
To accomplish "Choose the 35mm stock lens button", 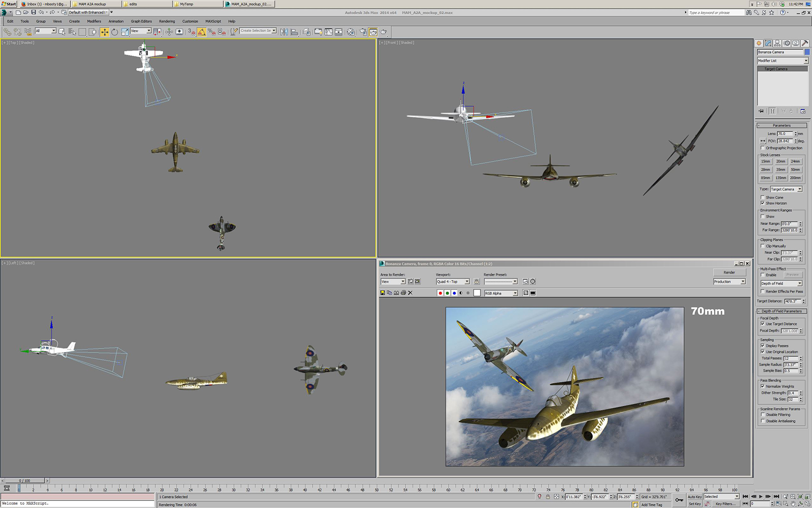I will [x=781, y=170].
